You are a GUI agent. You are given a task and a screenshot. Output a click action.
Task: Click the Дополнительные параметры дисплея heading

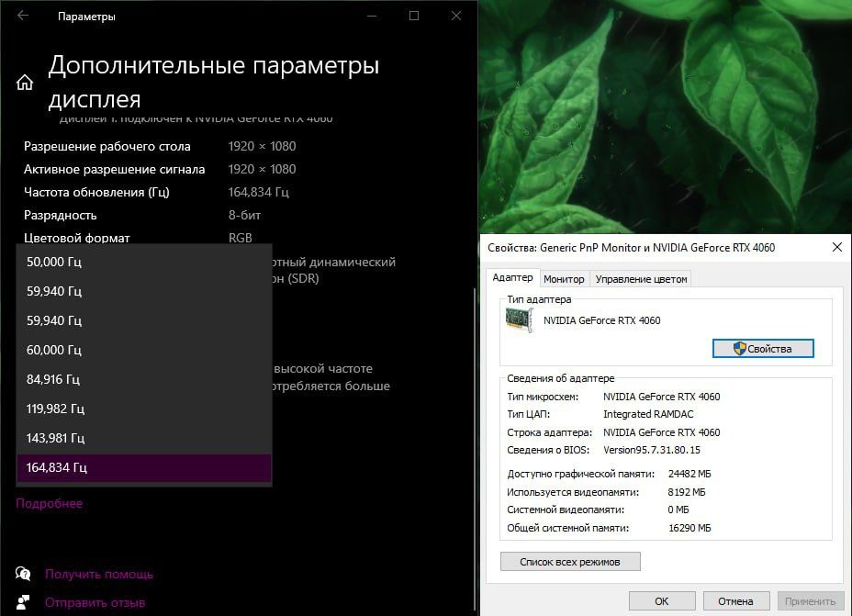coord(214,82)
